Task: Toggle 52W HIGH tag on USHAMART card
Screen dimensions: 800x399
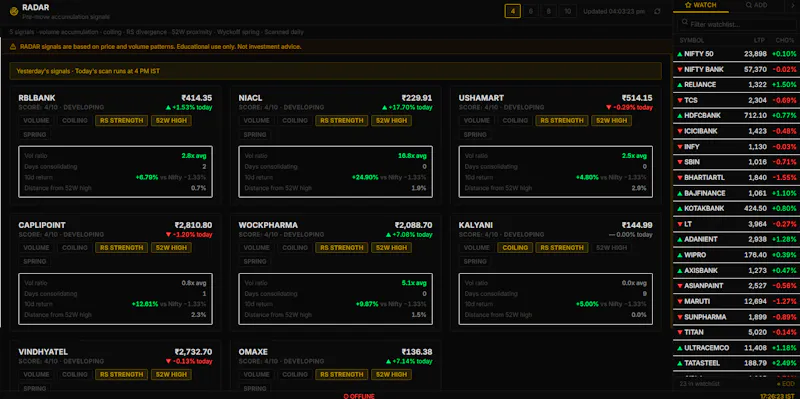Action: click(611, 121)
